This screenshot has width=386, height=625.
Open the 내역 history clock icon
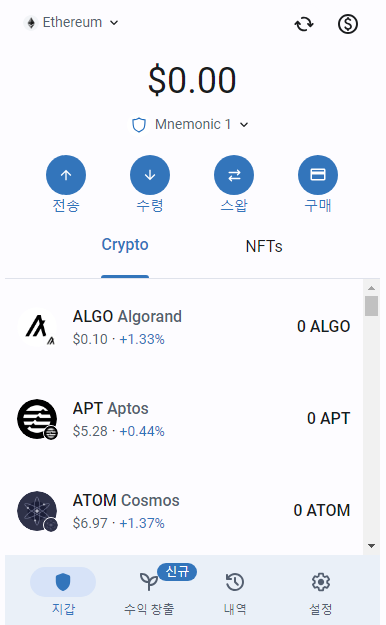(x=235, y=582)
